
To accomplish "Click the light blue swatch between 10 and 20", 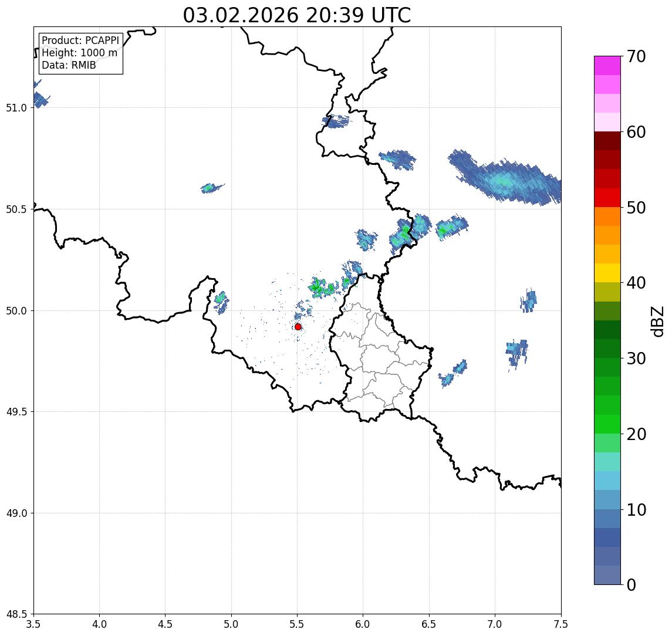I will 607,481.
